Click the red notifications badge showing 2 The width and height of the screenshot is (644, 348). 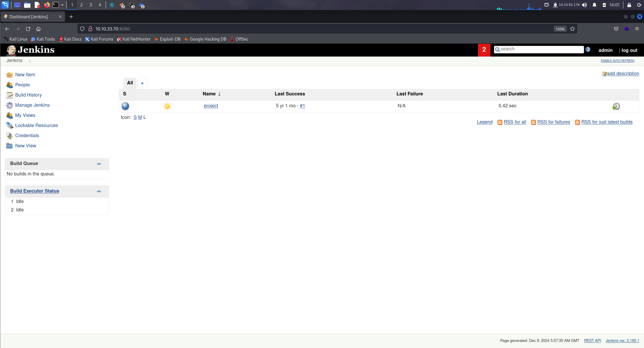(x=484, y=50)
